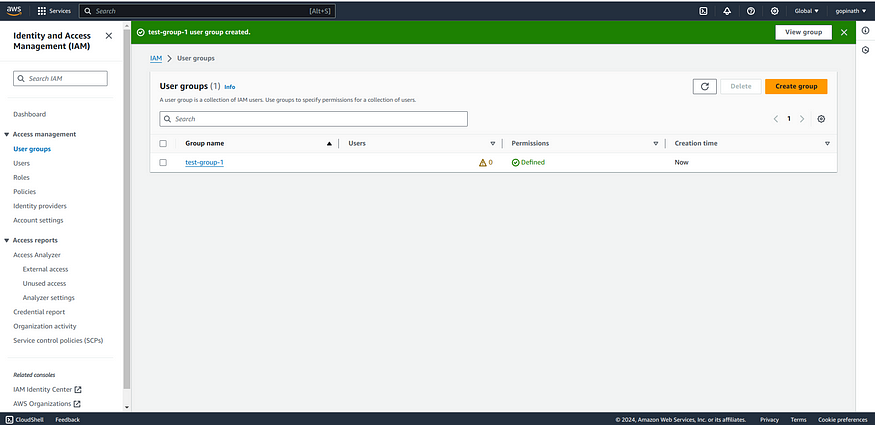Open the Privacy footer link
The height and width of the screenshot is (425, 875).
tap(769, 419)
